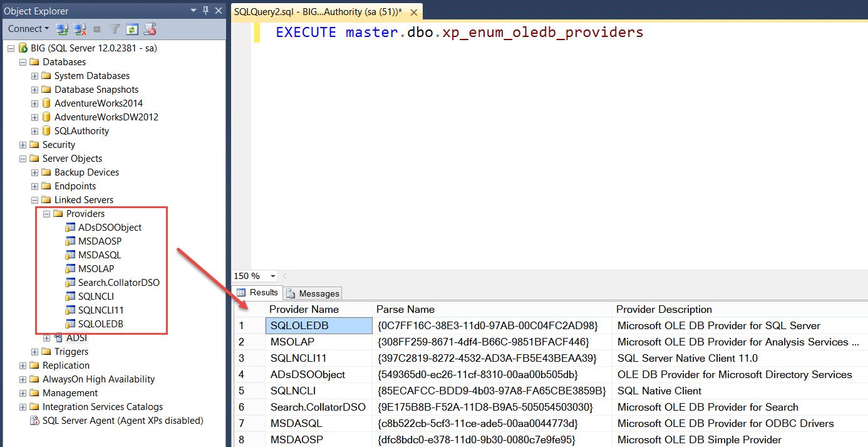
Task: Open the Results tab
Action: coord(257,293)
